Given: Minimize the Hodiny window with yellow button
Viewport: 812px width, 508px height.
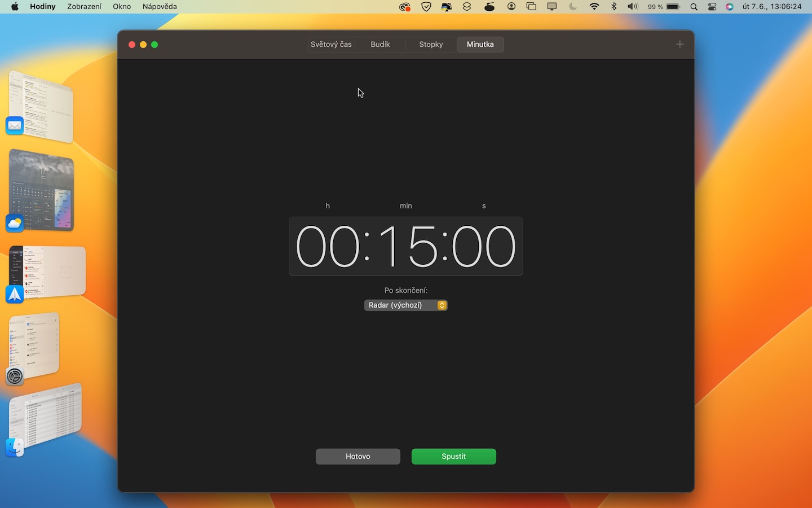Looking at the screenshot, I should (143, 45).
